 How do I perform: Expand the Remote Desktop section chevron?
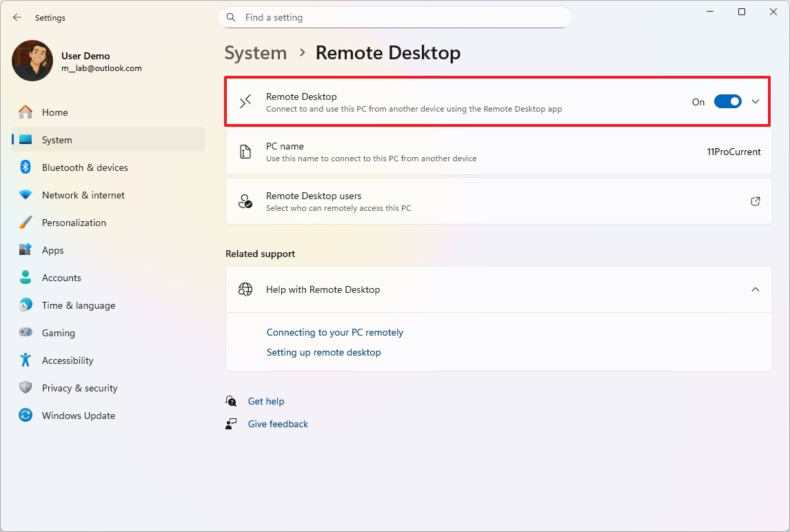pos(756,101)
